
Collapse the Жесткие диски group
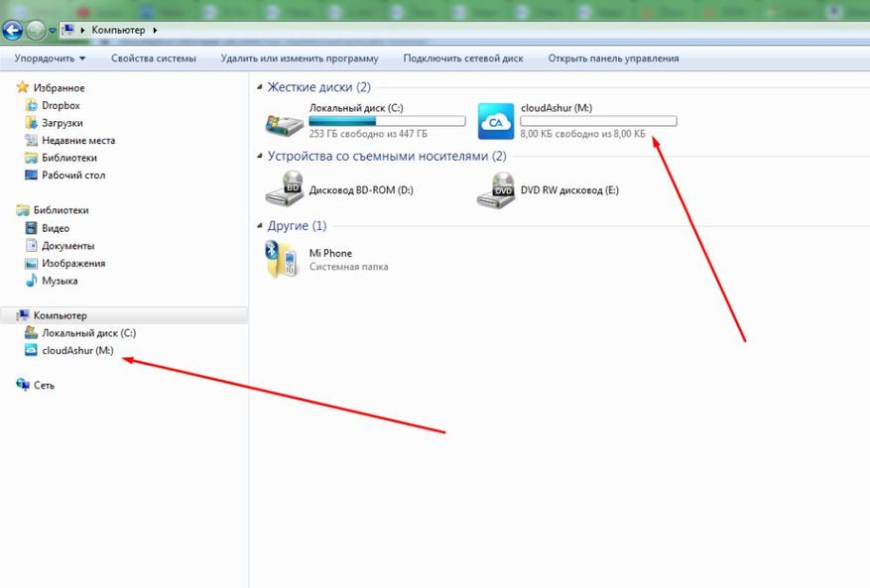260,86
